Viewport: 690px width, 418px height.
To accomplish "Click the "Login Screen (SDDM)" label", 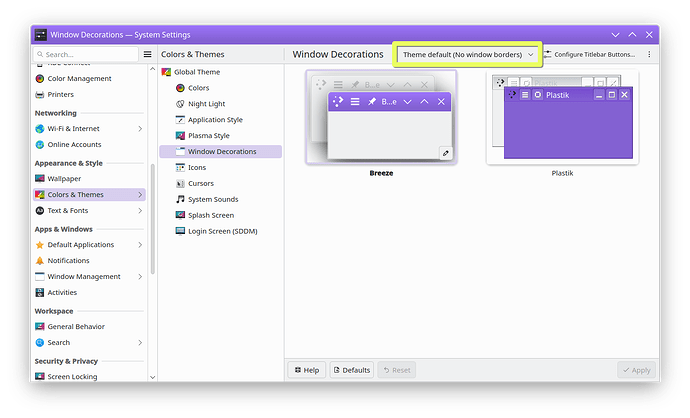I will tap(223, 231).
